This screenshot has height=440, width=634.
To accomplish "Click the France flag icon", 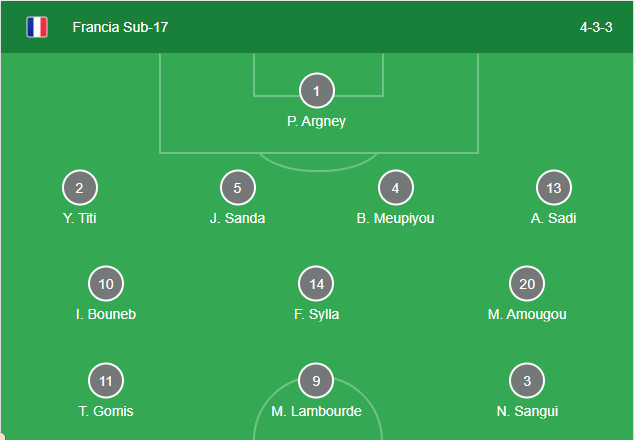I will [x=37, y=27].
